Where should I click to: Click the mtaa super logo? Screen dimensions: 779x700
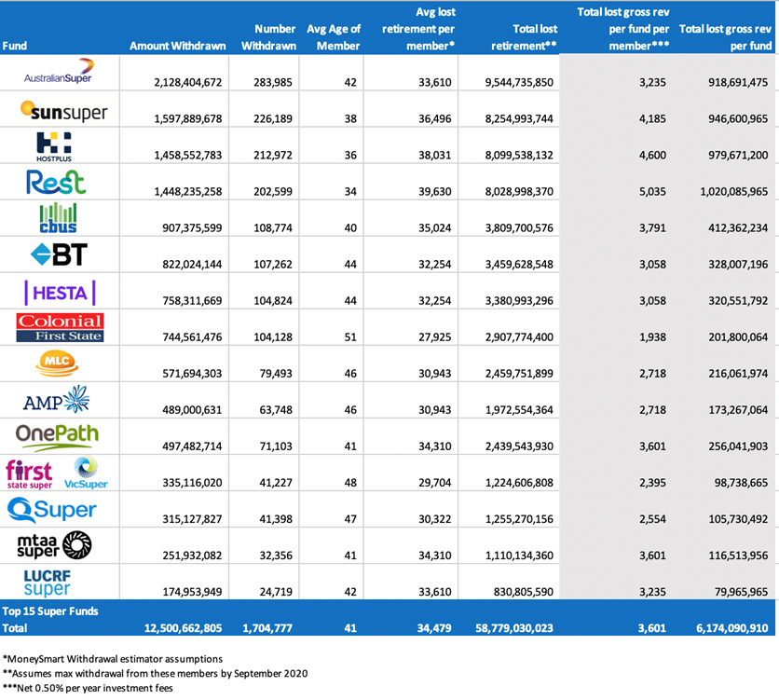(54, 546)
